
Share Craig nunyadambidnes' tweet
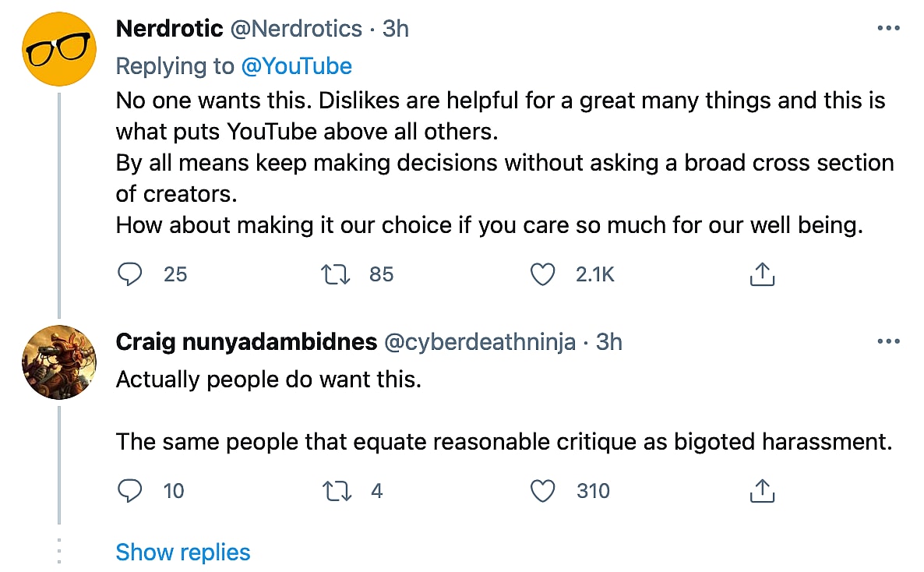pos(762,491)
